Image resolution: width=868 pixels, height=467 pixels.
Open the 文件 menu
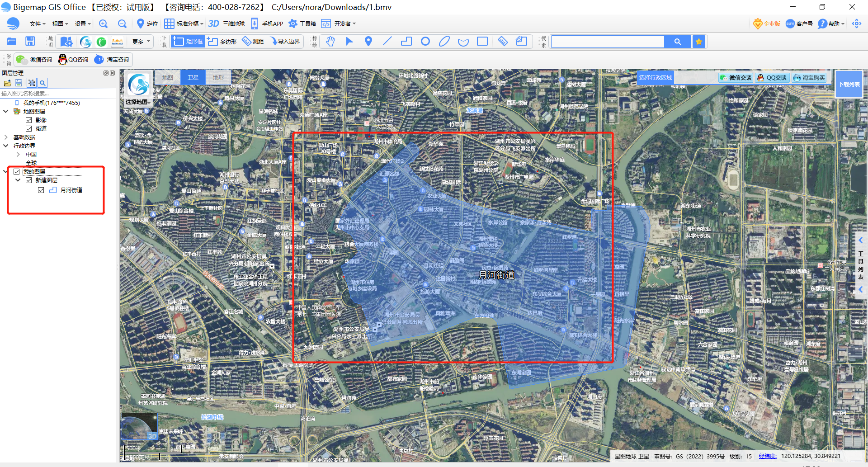click(37, 24)
